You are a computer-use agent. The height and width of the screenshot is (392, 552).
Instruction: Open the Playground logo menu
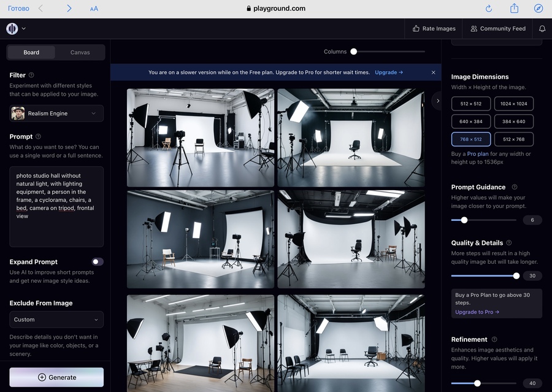(x=12, y=29)
